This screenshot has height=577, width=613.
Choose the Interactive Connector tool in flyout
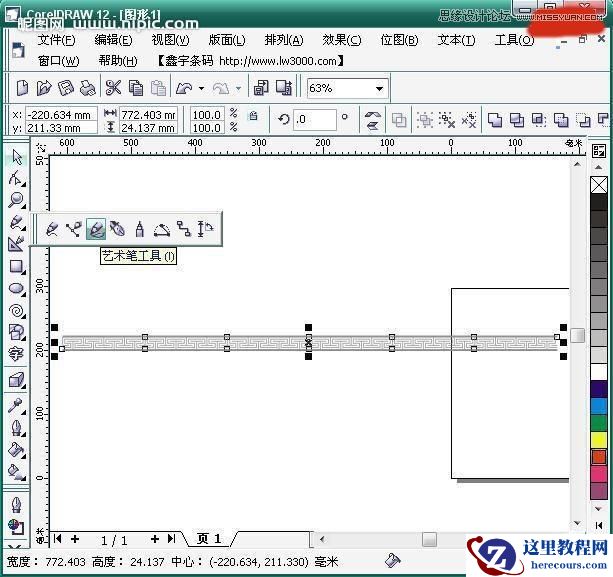tap(183, 229)
